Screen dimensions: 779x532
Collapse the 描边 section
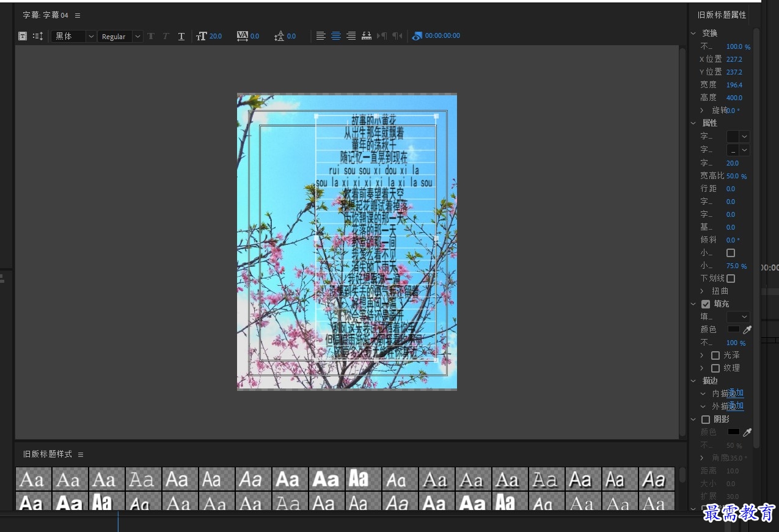coord(693,381)
